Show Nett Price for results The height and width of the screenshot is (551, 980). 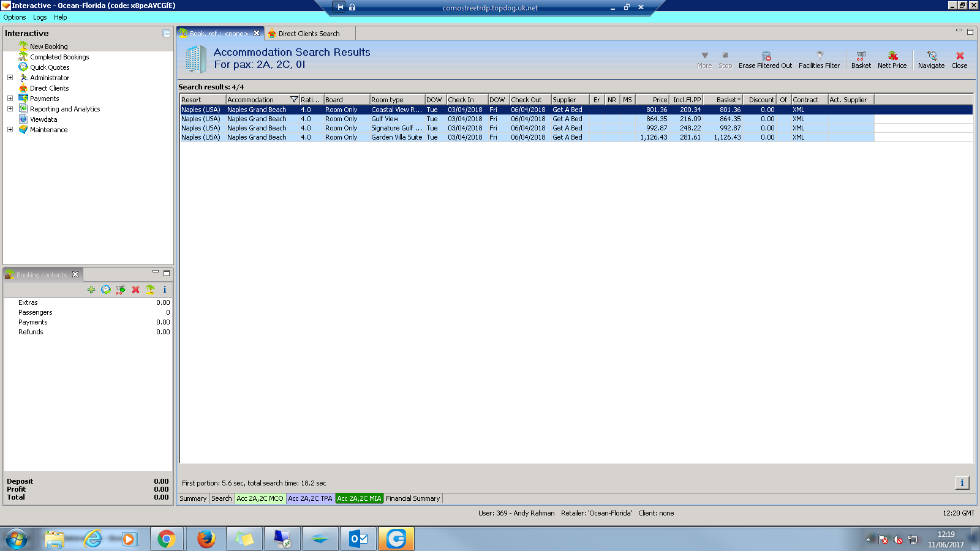[892, 59]
